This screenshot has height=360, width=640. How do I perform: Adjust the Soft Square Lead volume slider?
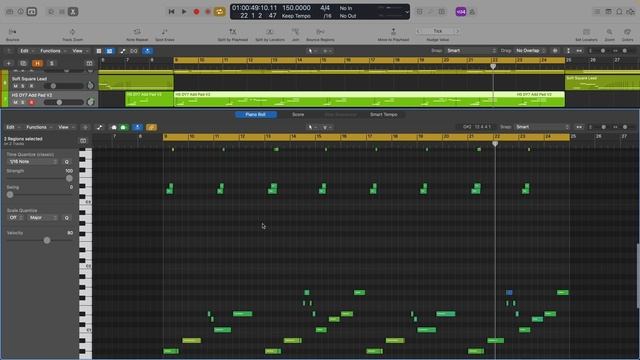[53, 86]
